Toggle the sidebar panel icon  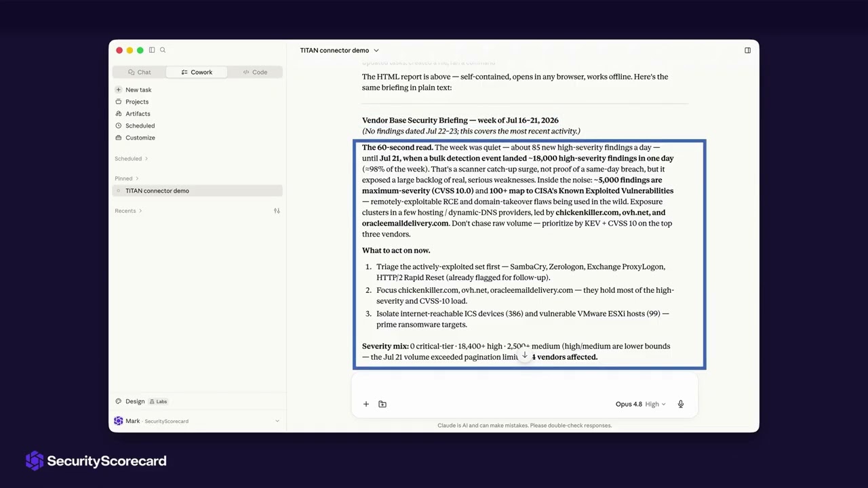(152, 50)
